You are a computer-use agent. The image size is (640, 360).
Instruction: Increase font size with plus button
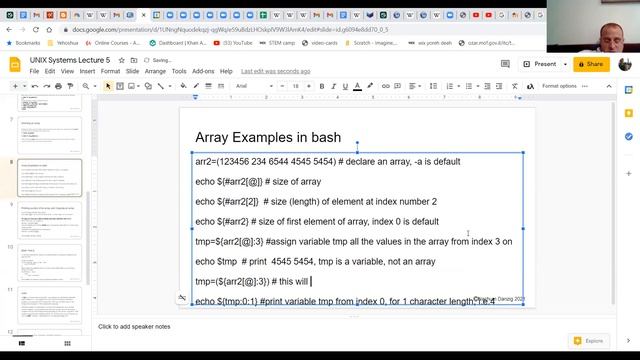309,86
